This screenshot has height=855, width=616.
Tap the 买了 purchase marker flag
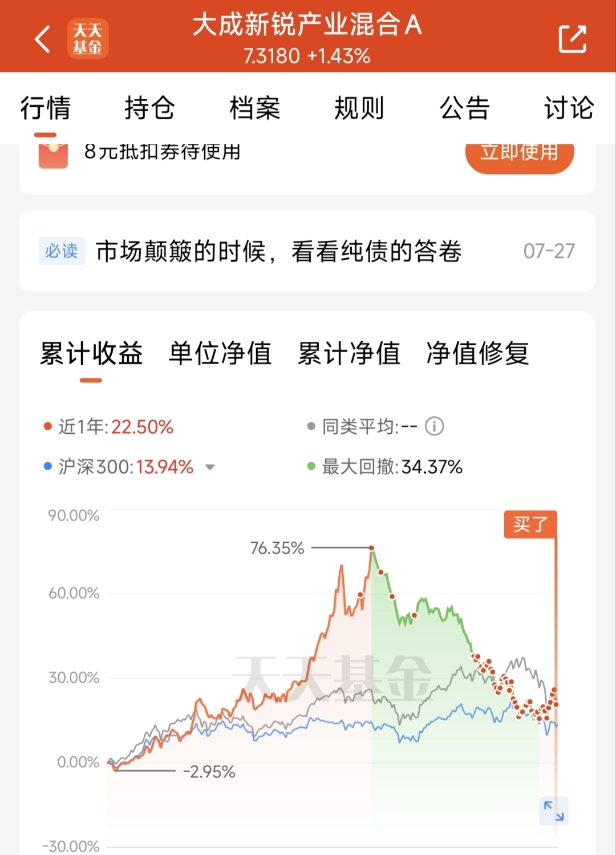(530, 524)
